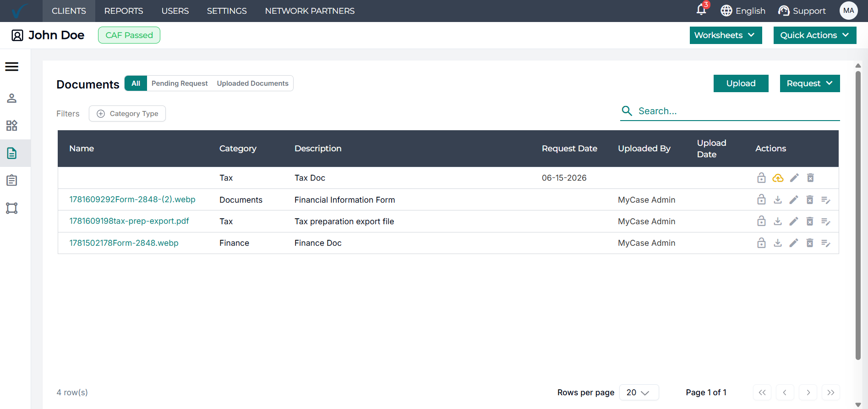Switch to Uploaded Documents tab
This screenshot has height=409, width=868.
253,83
